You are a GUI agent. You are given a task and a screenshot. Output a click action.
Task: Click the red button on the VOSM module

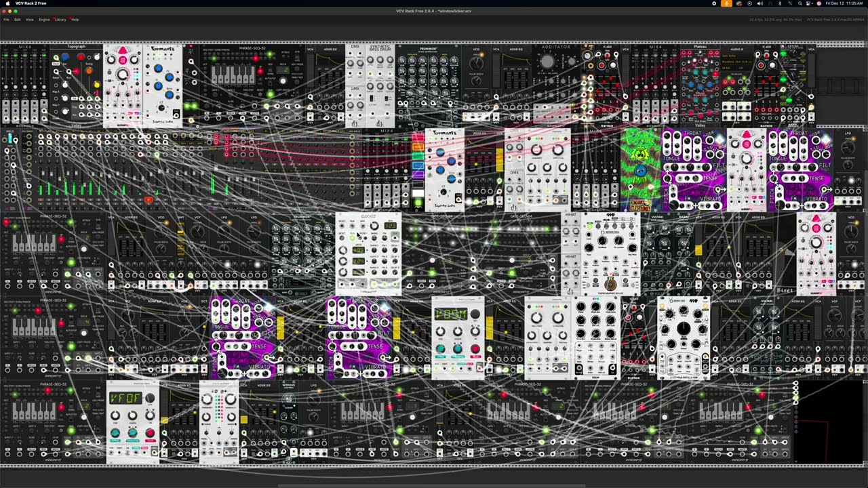coord(475,349)
